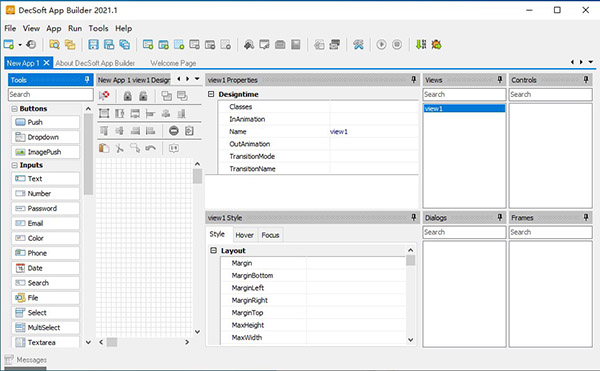Click the scissors cut icon in designer
The width and height of the screenshot is (600, 371).
(119, 148)
